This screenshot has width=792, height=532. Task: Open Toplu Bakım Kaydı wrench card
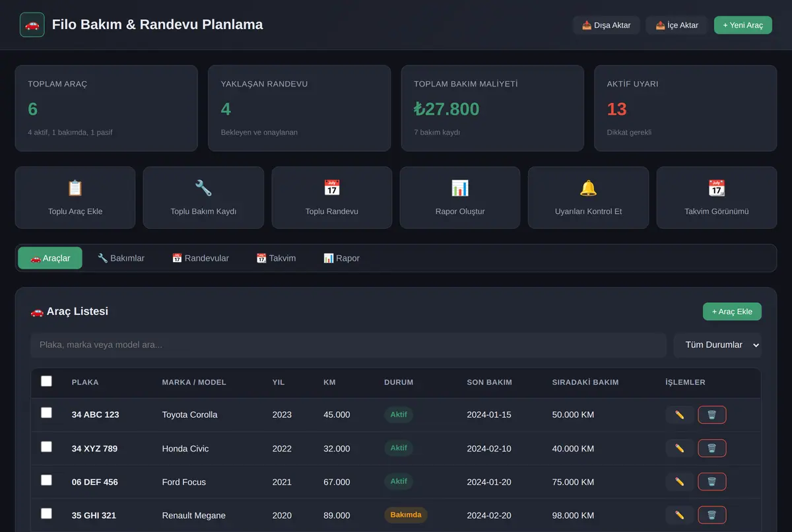point(203,197)
